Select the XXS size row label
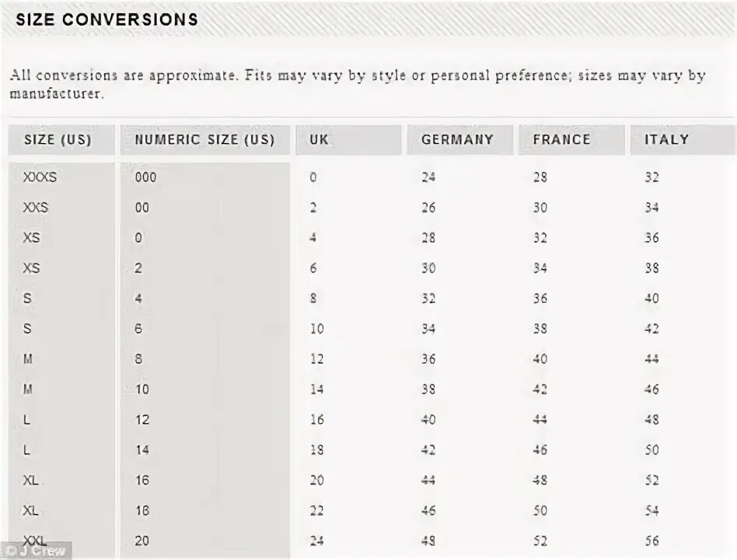Image resolution: width=737 pixels, height=560 pixels. pos(36,208)
